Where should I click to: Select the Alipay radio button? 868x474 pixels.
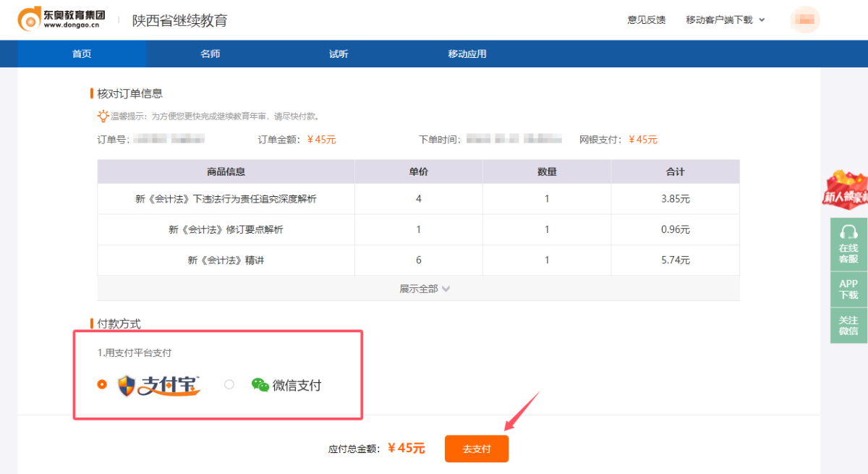(102, 384)
